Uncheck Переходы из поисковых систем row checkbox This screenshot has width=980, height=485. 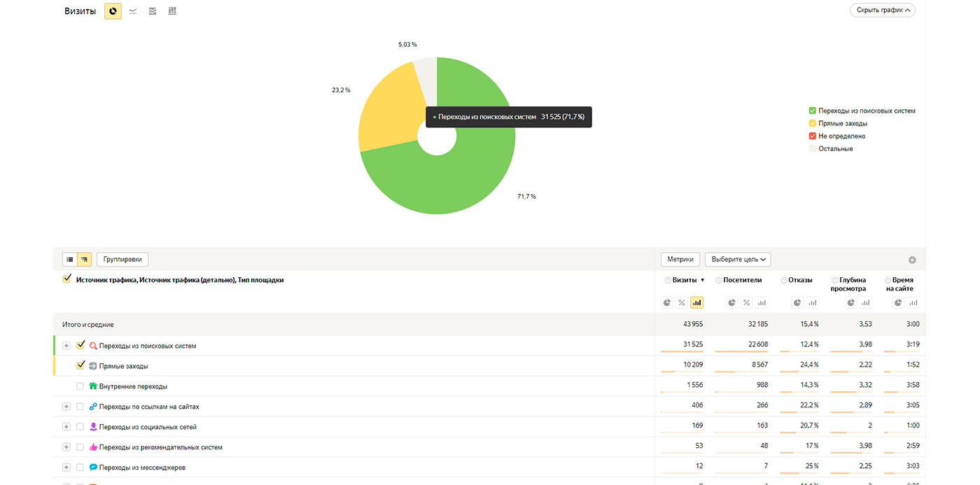[80, 345]
